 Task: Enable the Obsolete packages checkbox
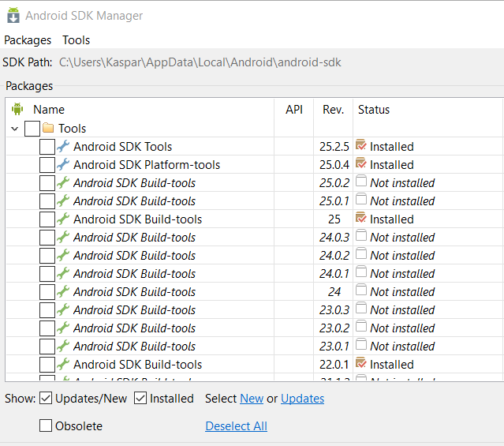click(x=46, y=426)
